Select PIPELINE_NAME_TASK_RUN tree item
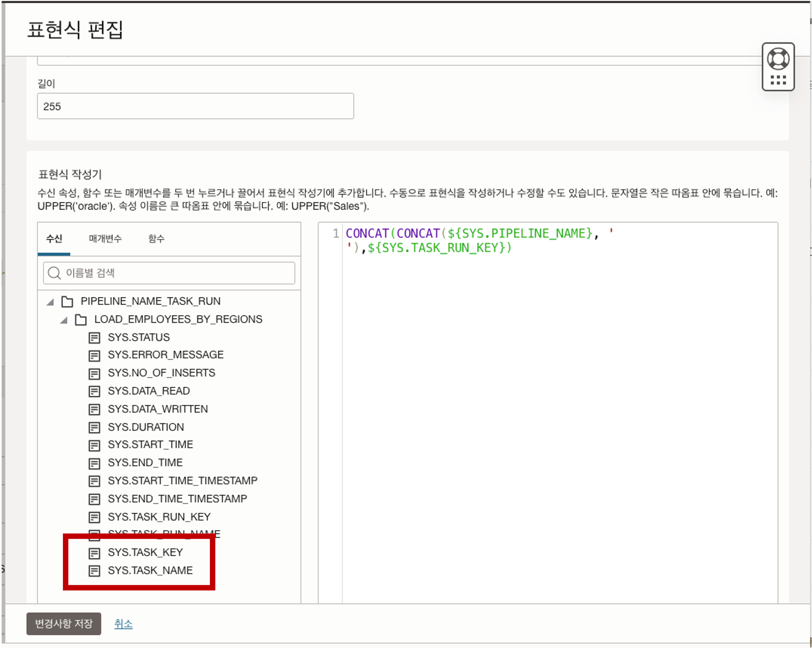Viewport: 812px width, 648px height. click(150, 301)
